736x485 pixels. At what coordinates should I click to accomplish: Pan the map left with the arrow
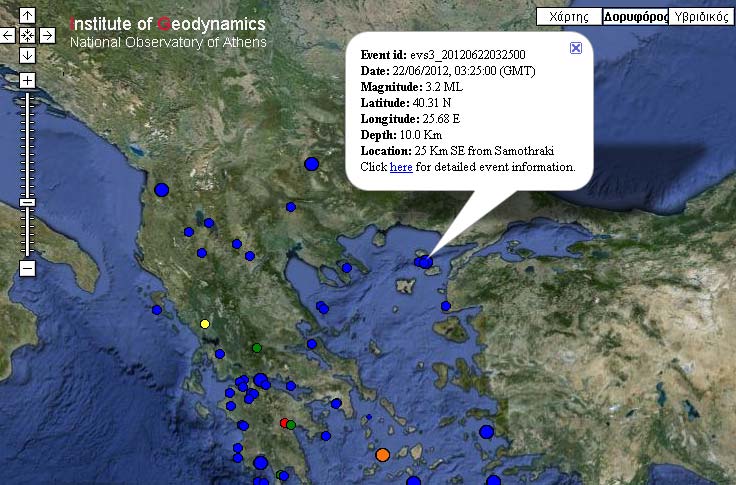coord(8,36)
